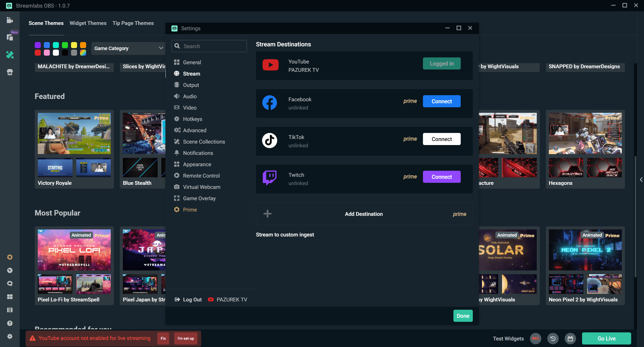
Task: Connect Twitch streaming destination
Action: pos(442,177)
